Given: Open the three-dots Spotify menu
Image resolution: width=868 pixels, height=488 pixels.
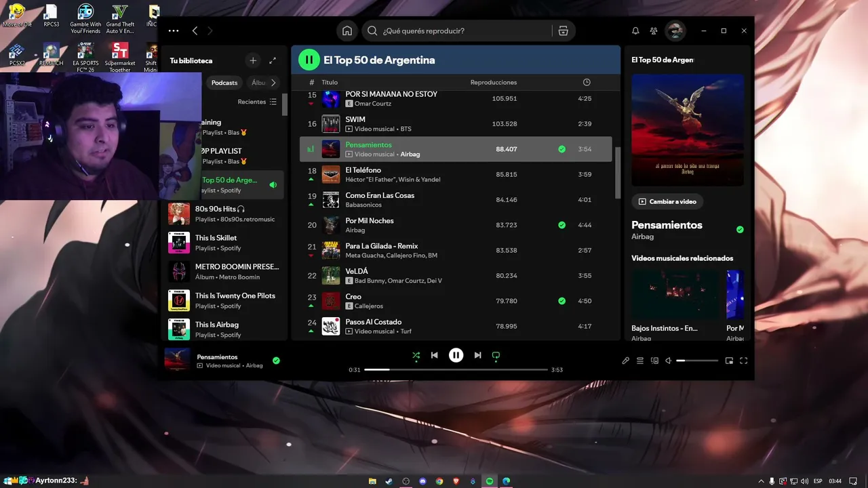Looking at the screenshot, I should point(174,30).
